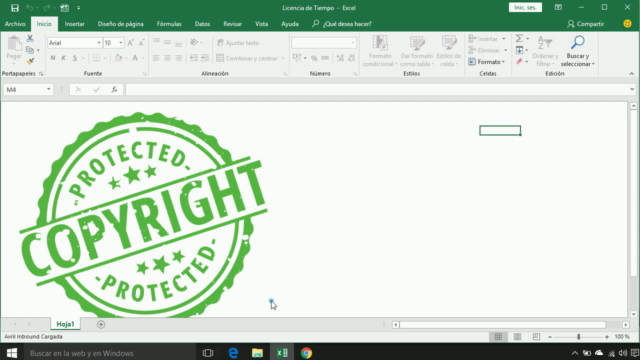Align cell content to top
This screenshot has height=360, width=640.
[156, 42]
